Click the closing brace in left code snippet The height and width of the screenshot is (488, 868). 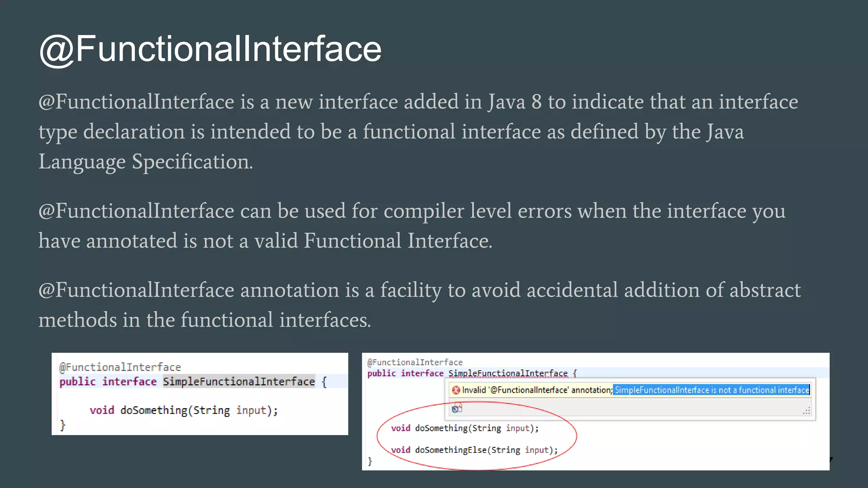coord(63,425)
